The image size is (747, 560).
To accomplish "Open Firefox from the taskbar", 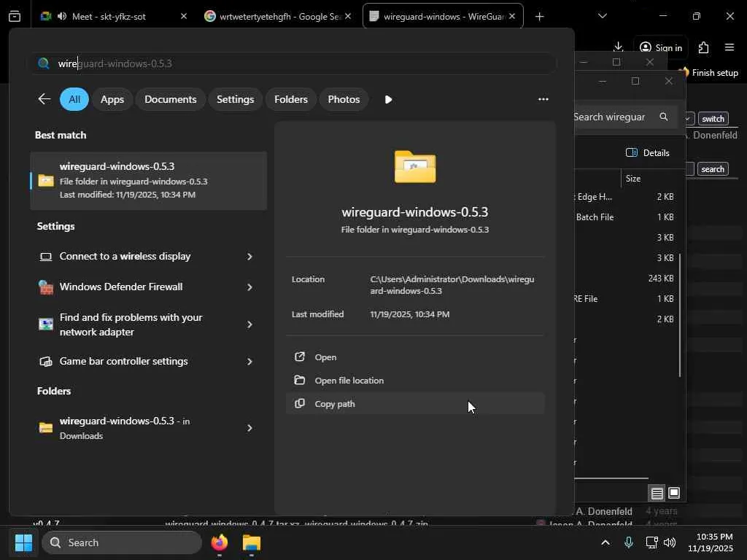I will point(220,542).
